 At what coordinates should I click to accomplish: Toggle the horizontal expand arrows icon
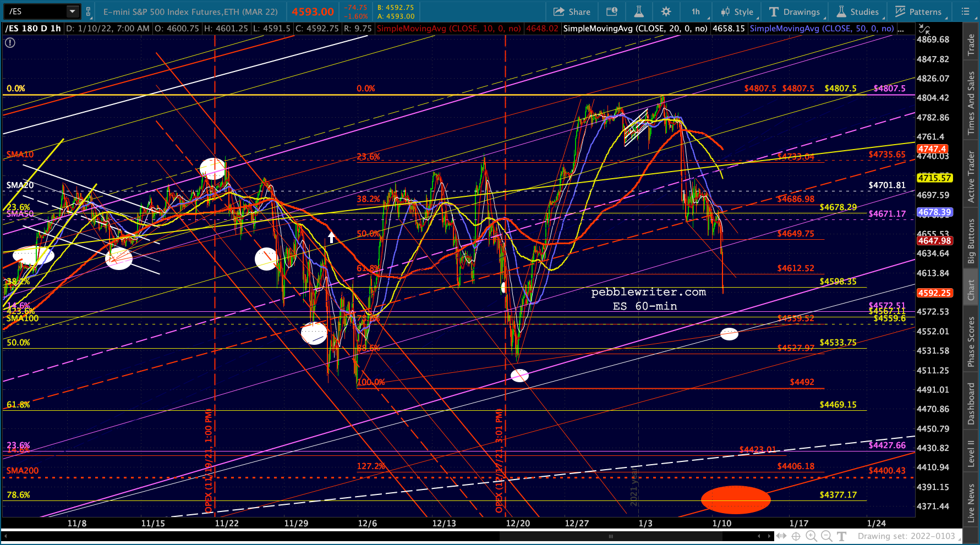pos(781,536)
